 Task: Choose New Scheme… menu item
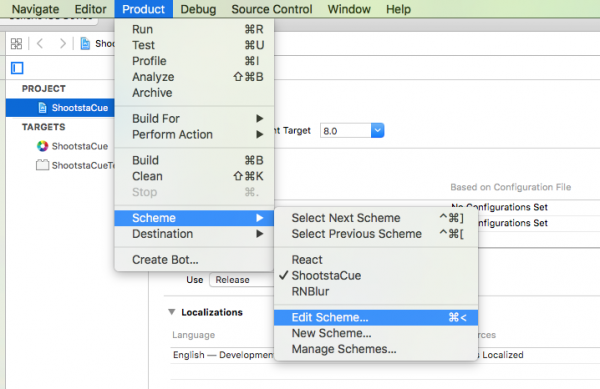point(376,334)
